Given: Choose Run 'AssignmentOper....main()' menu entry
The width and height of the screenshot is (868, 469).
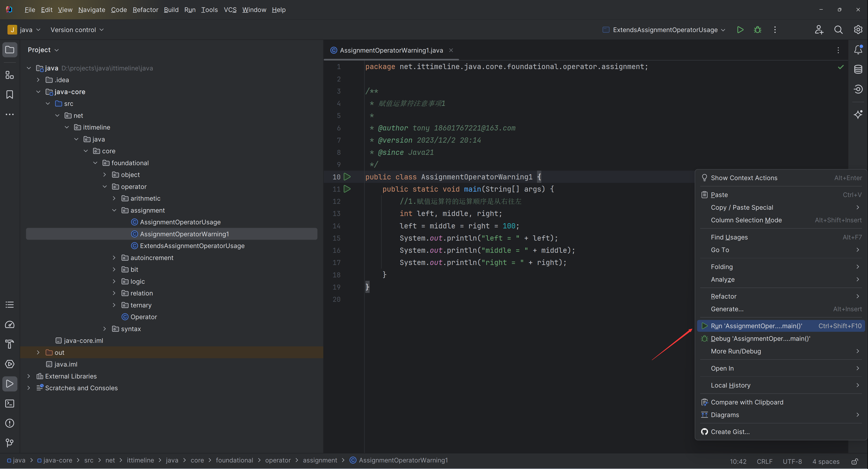Looking at the screenshot, I should pyautogui.click(x=781, y=326).
